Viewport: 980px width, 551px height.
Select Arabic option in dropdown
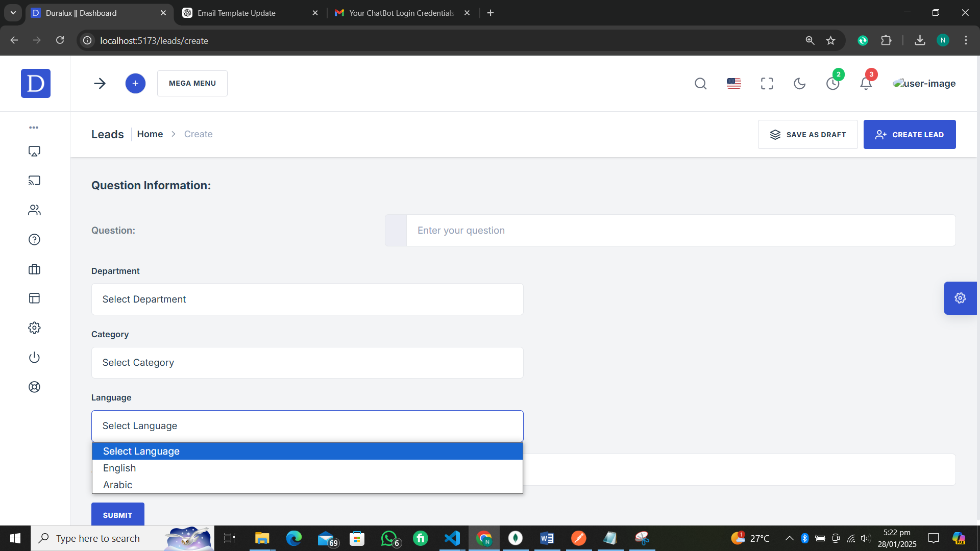118,485
